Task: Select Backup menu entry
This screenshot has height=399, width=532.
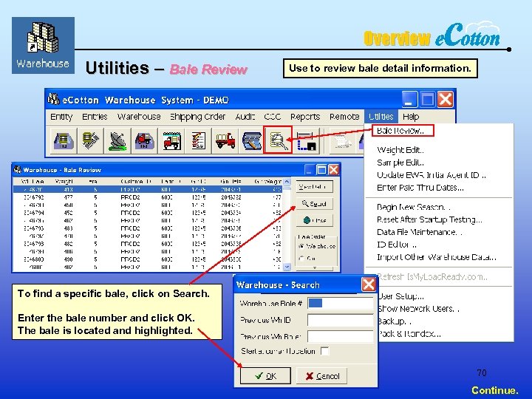Action: pyautogui.click(x=395, y=321)
